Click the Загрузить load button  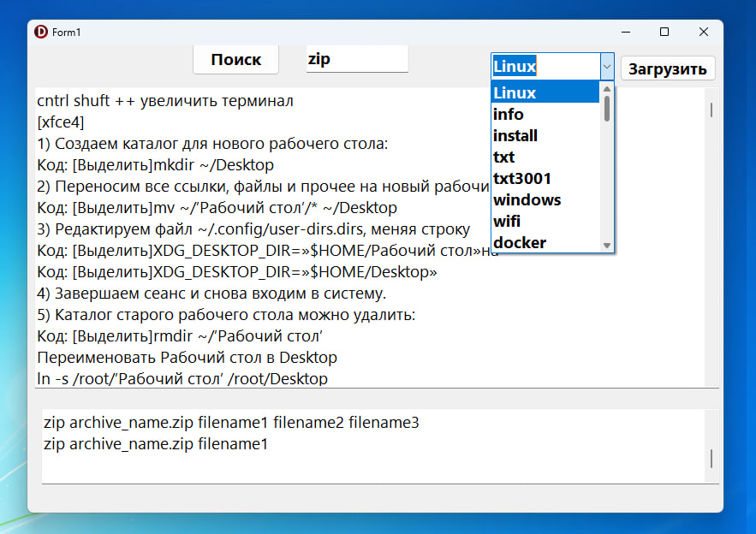pos(668,69)
